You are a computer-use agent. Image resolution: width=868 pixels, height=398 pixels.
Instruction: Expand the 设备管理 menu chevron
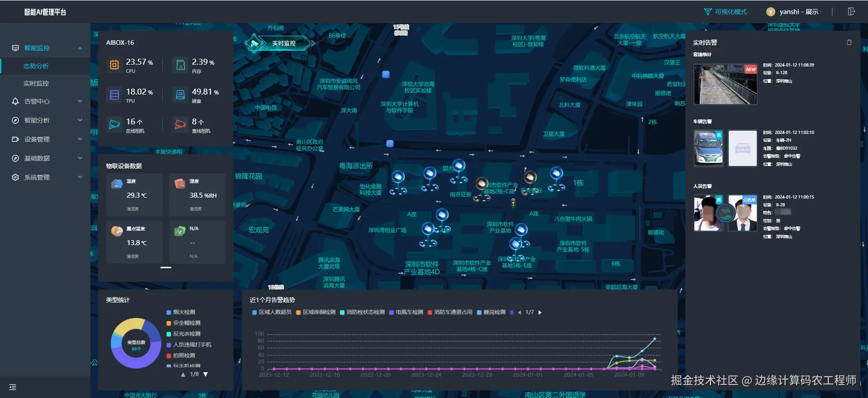coord(80,139)
